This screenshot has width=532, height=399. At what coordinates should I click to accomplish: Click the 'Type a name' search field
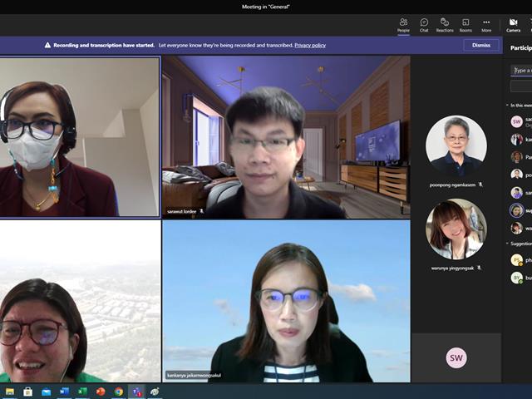(521, 70)
